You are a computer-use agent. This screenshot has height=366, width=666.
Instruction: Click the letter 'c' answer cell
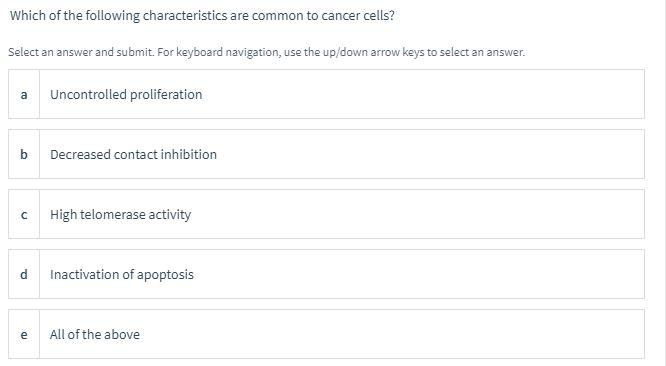24,214
